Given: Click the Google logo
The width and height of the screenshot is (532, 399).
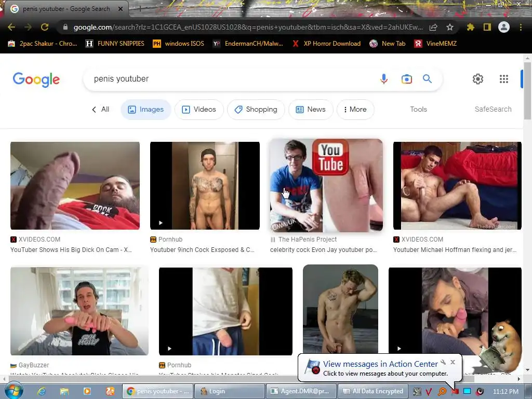Looking at the screenshot, I should point(36,79).
